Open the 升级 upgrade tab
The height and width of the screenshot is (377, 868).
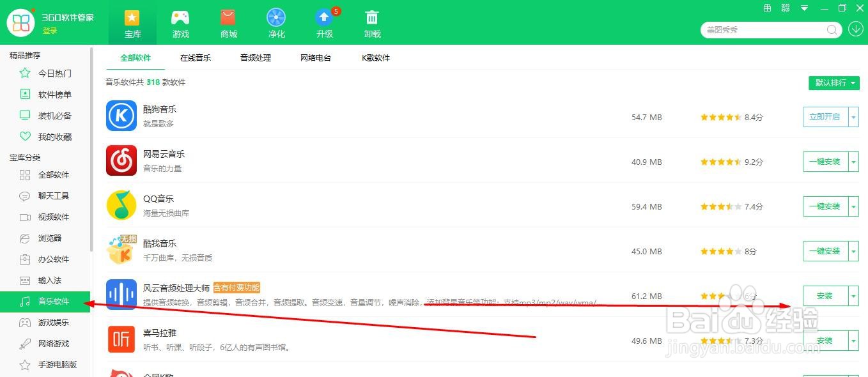[x=324, y=23]
